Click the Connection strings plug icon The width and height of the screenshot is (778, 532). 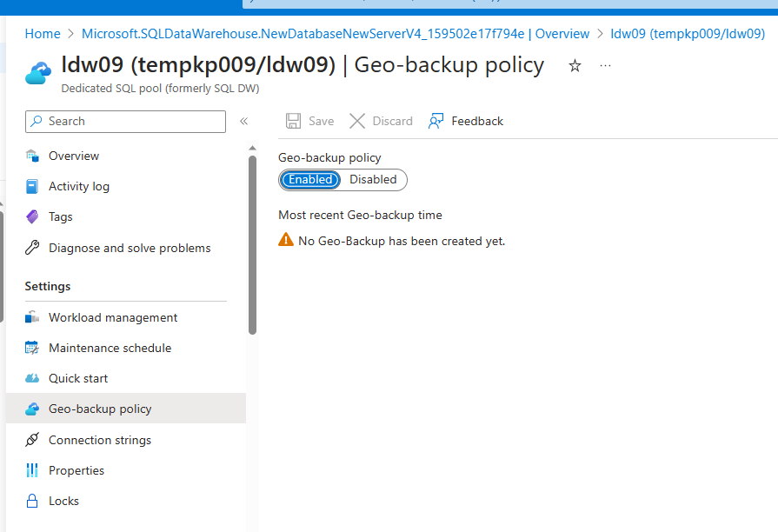point(32,440)
